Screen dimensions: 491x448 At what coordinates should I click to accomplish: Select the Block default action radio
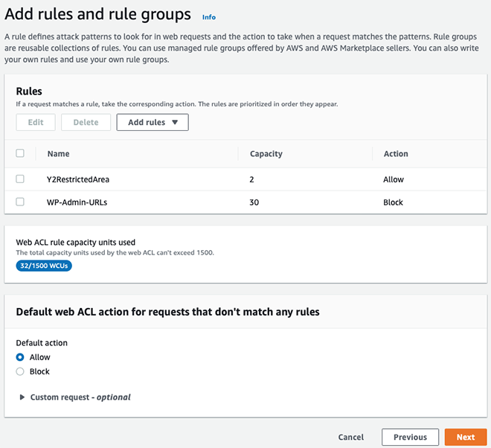[20, 371]
